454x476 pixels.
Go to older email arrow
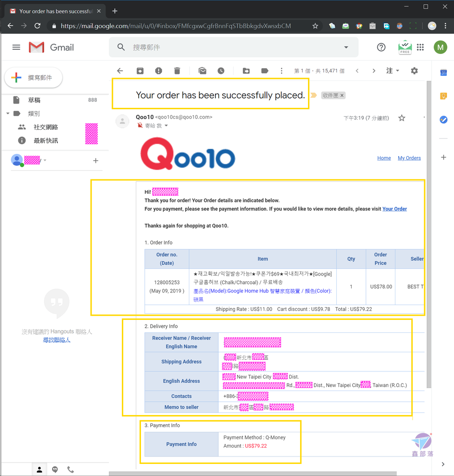click(374, 71)
